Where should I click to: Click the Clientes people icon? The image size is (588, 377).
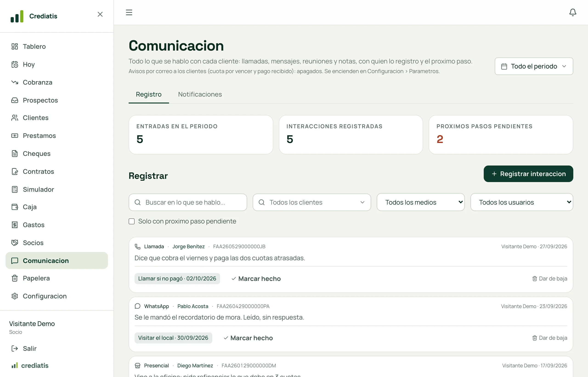15,118
